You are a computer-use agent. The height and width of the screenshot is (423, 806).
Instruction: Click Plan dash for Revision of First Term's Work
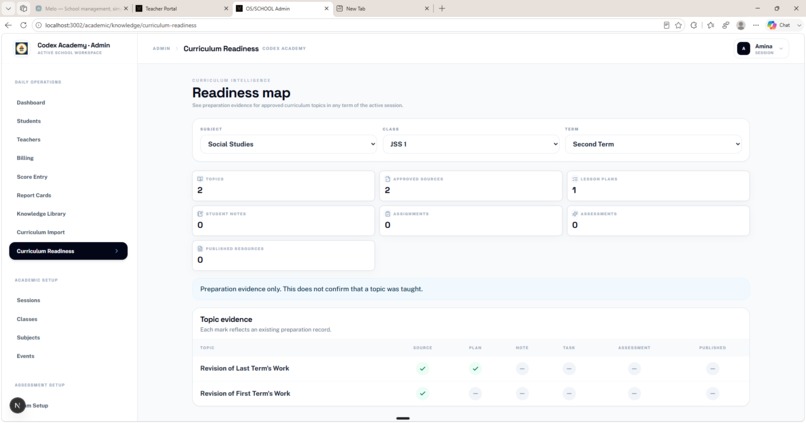(x=475, y=394)
